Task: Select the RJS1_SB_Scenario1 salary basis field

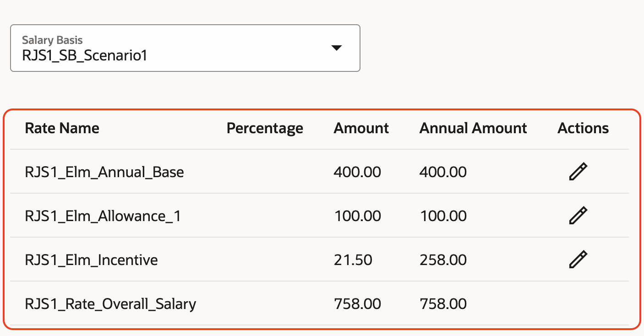Action: 185,48
